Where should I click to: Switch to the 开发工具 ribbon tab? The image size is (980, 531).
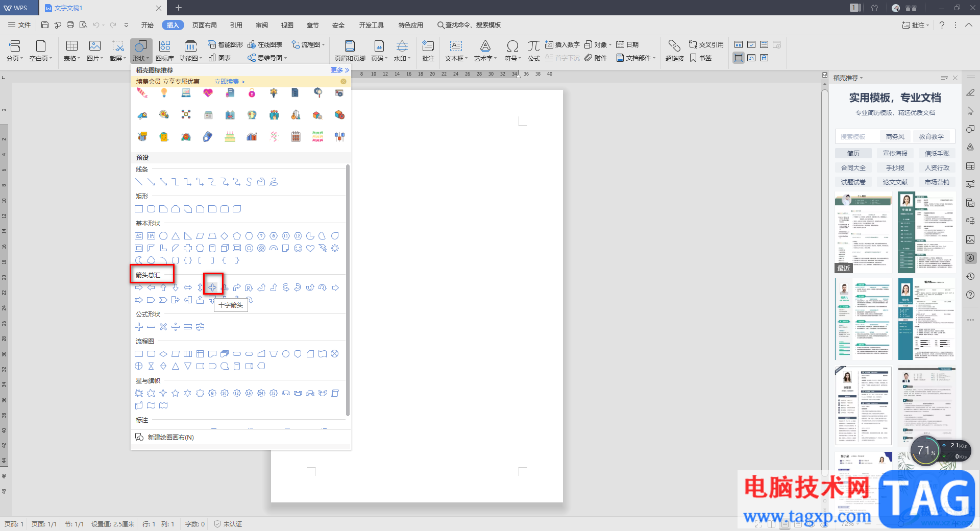[x=371, y=25]
